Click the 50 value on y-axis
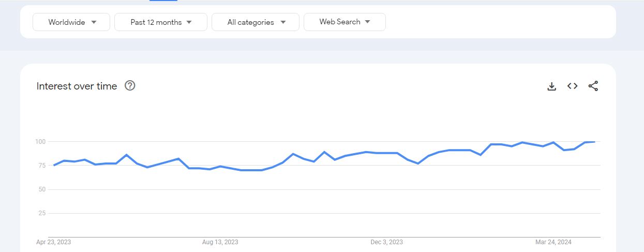The width and height of the screenshot is (644, 252). [x=42, y=189]
